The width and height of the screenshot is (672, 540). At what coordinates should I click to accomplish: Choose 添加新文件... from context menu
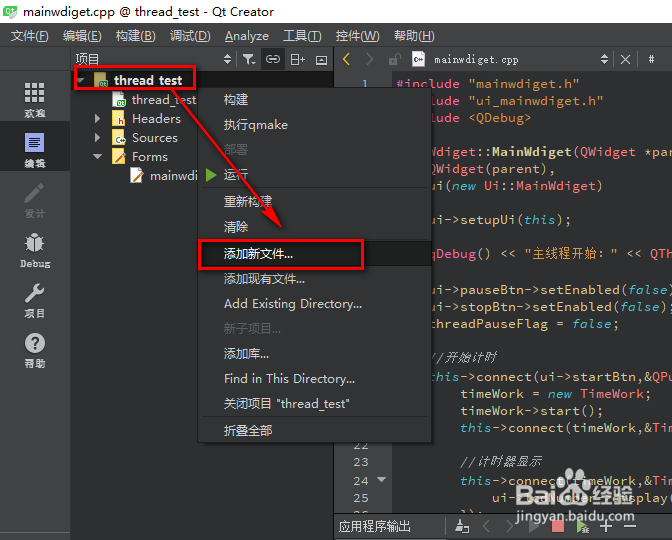click(314, 254)
